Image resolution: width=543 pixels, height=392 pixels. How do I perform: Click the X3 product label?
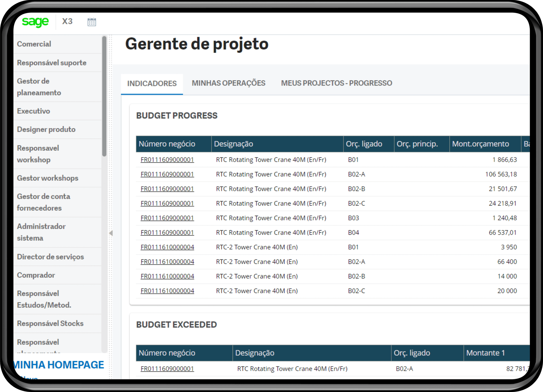click(67, 21)
